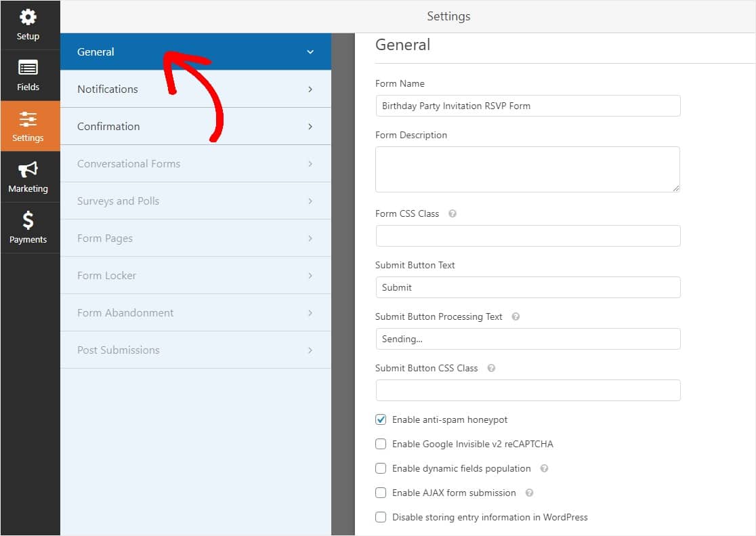Open Surveys and Polls settings
This screenshot has height=536, width=756.
(118, 201)
